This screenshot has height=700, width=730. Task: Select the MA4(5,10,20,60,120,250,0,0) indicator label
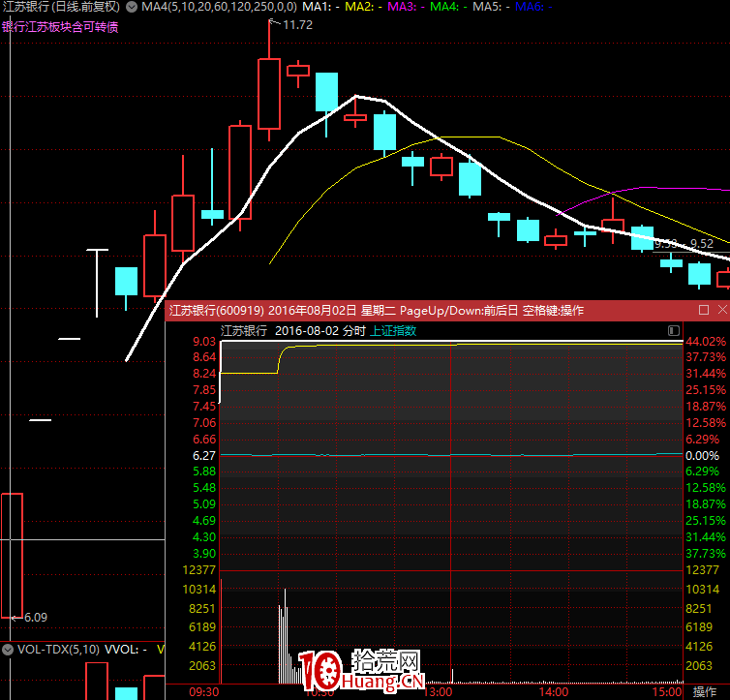(219, 7)
